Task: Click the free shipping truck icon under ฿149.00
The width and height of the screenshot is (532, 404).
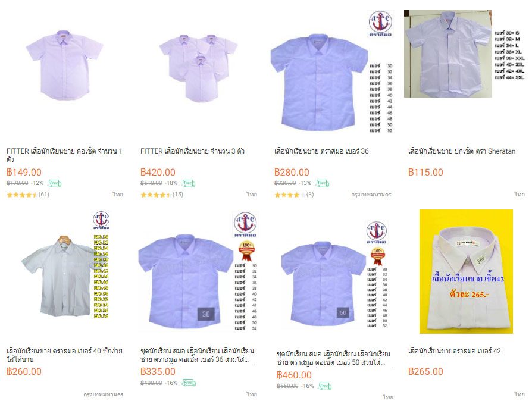Action: click(x=54, y=183)
